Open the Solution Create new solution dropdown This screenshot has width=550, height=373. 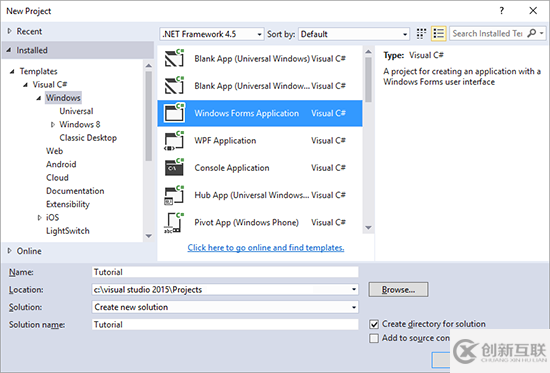pyautogui.click(x=354, y=307)
